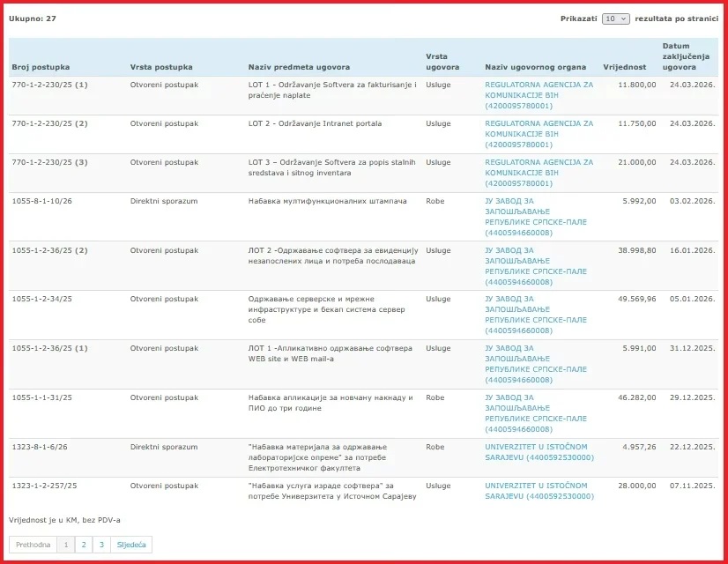Click the Vrijednost column header

(625, 67)
